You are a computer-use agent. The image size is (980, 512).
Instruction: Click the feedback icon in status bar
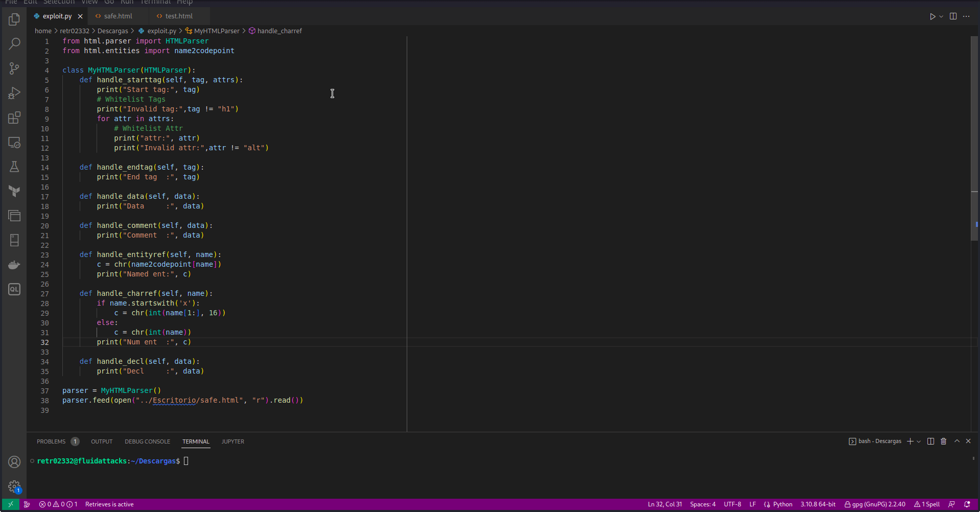[951, 504]
